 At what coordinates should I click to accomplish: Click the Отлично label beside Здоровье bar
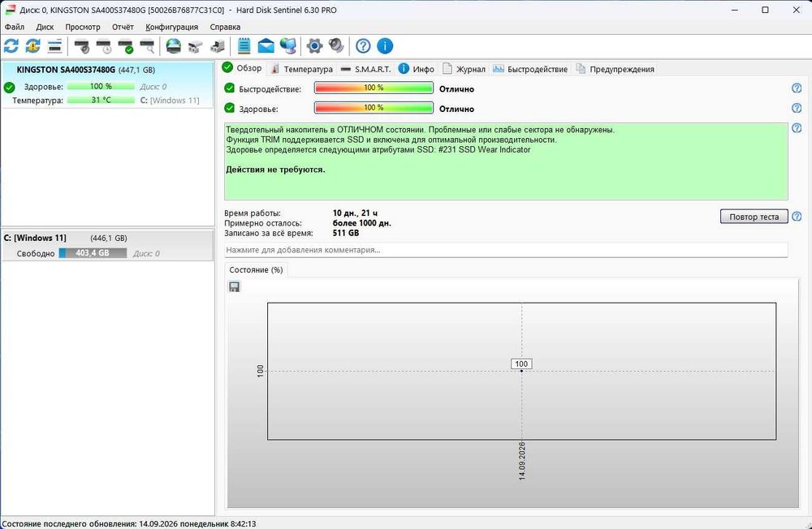[x=456, y=109]
